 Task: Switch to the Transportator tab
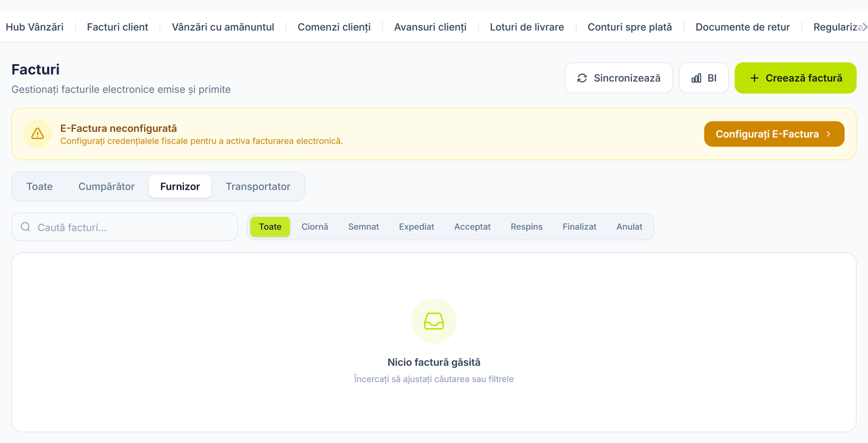258,186
